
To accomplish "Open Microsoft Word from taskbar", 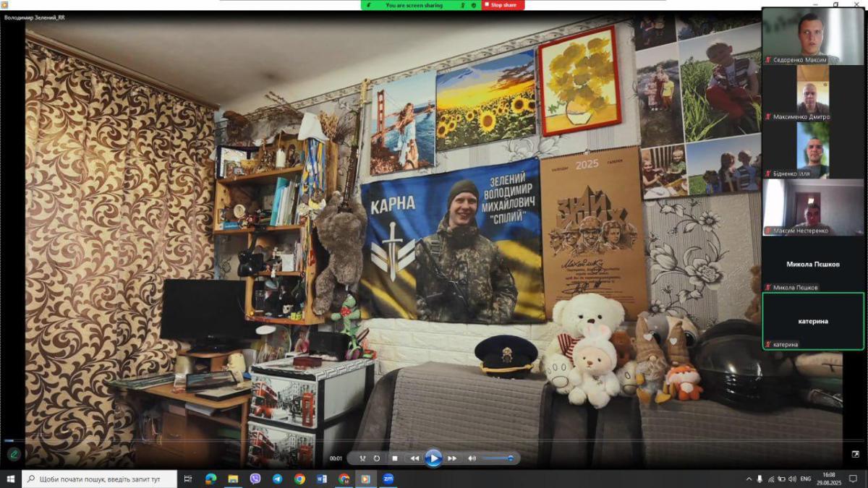I will (322, 479).
